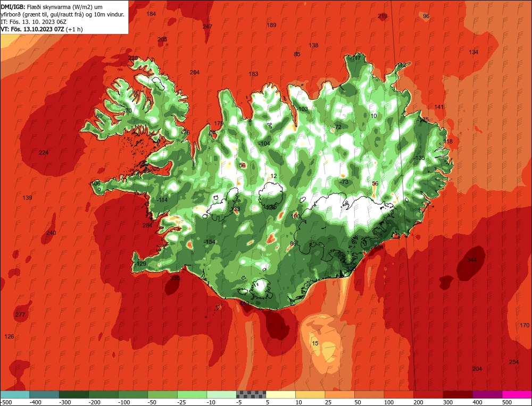
Task: Click the legend label '500'
Action: point(507,402)
